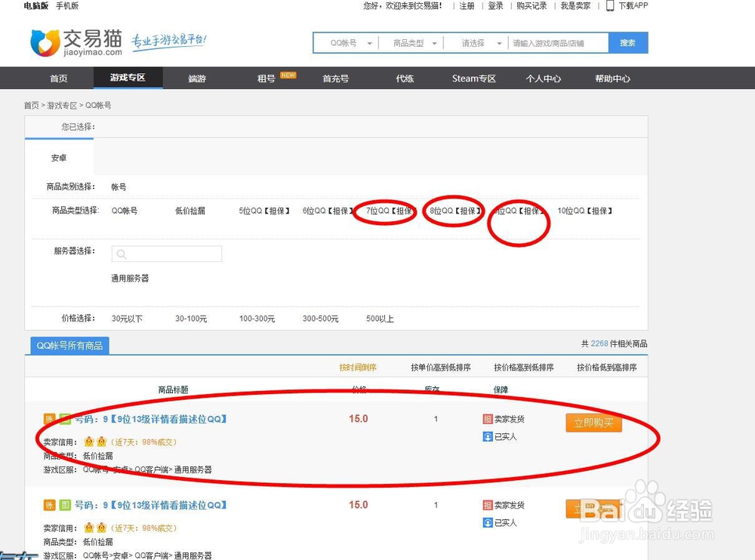The image size is (755, 560).
Task: Filter price by 30-100元
Action: pos(191,318)
